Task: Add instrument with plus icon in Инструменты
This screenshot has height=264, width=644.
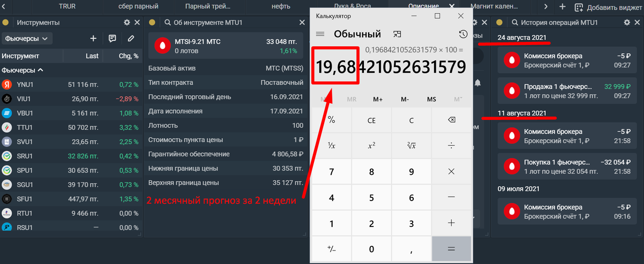Action: [x=93, y=39]
